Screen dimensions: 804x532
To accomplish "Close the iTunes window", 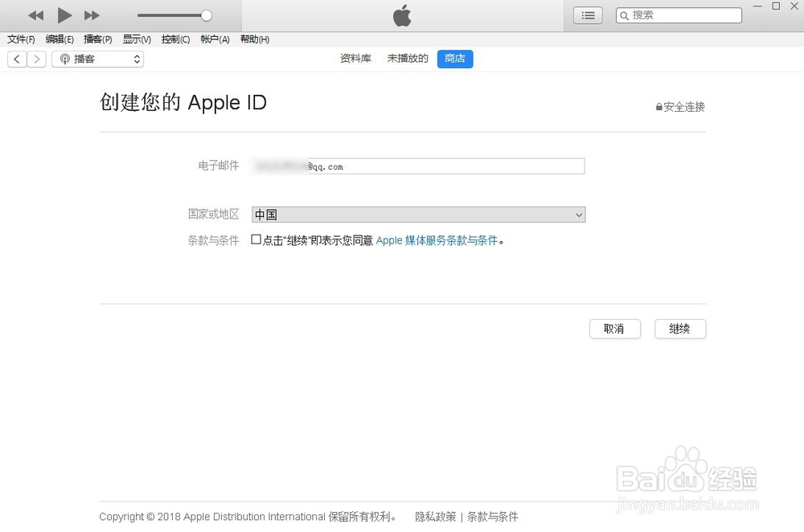I will [795, 6].
